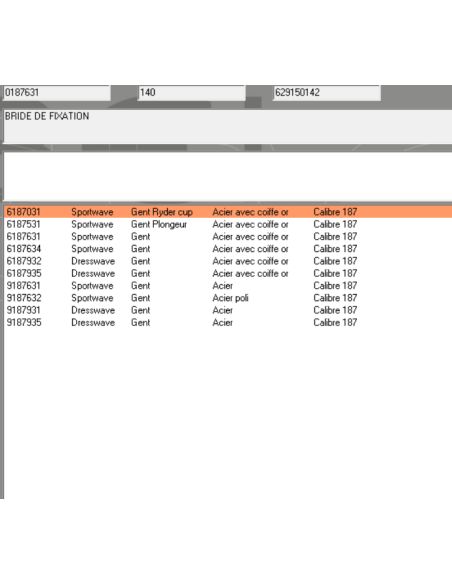Select row 6187531 Gent Plongeur

tap(228, 224)
